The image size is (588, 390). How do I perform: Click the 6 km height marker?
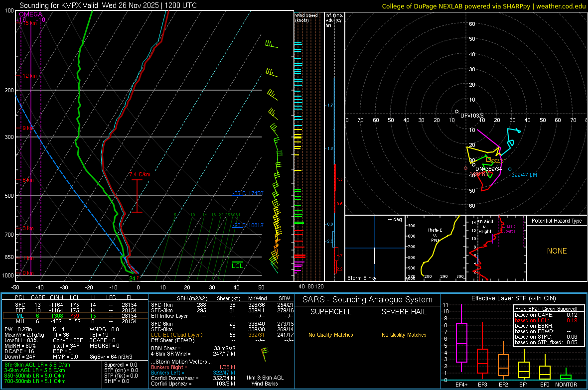[28, 180]
